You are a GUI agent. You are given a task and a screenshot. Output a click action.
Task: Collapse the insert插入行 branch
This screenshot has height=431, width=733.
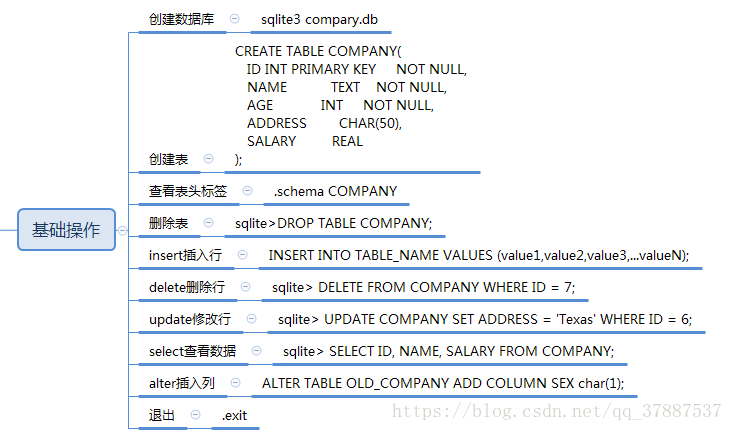[242, 255]
